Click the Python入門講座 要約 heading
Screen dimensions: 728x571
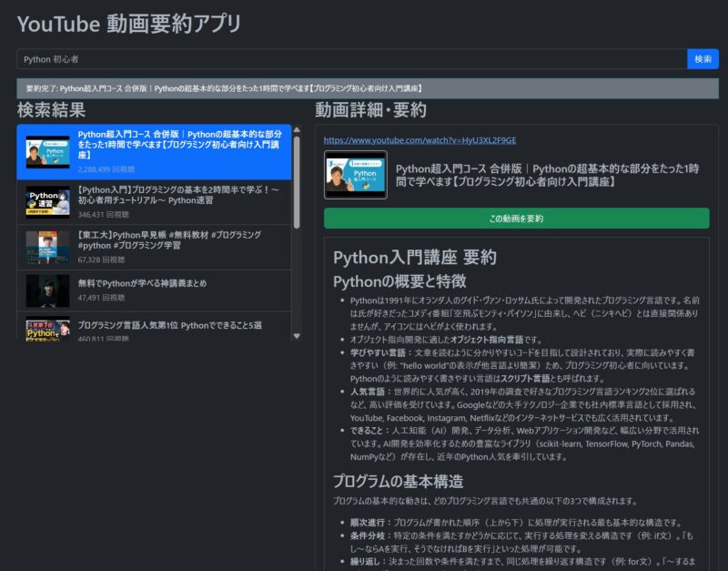415,257
